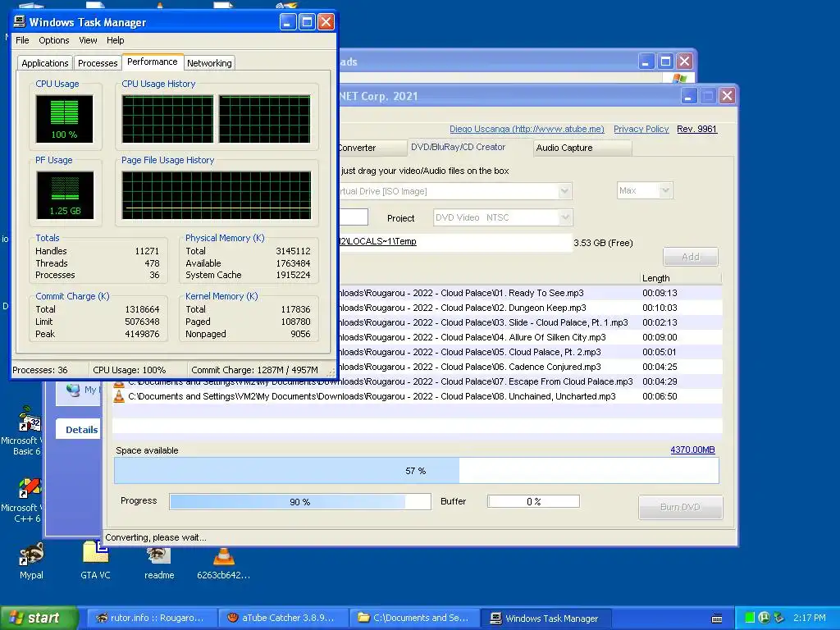The width and height of the screenshot is (840, 630).
Task: Open the 6263cb642 VLC file icon
Action: click(223, 563)
